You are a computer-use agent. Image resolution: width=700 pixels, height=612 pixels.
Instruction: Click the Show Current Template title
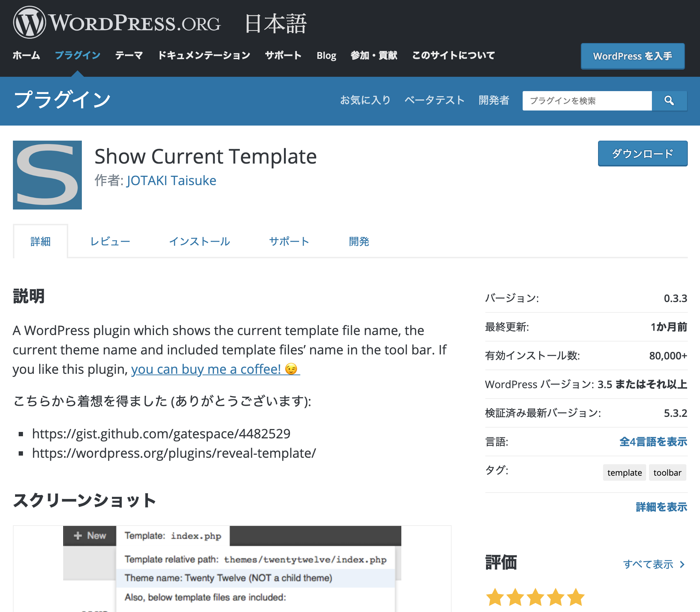click(206, 156)
